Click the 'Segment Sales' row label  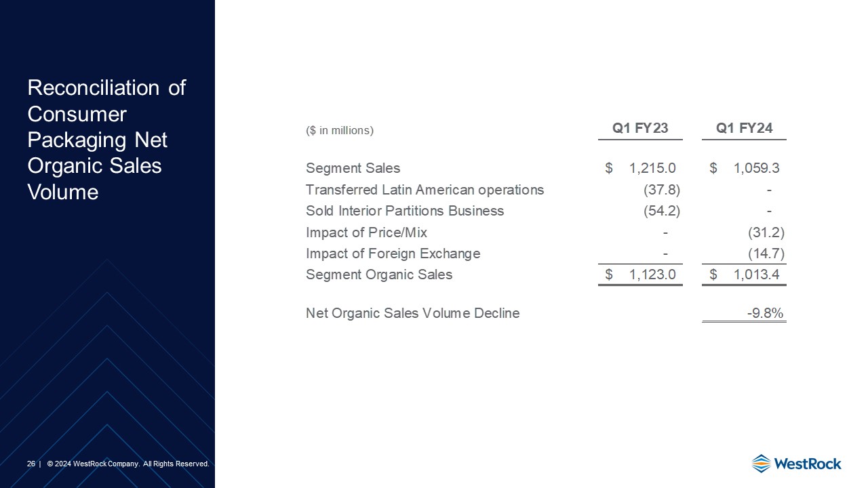coord(353,168)
